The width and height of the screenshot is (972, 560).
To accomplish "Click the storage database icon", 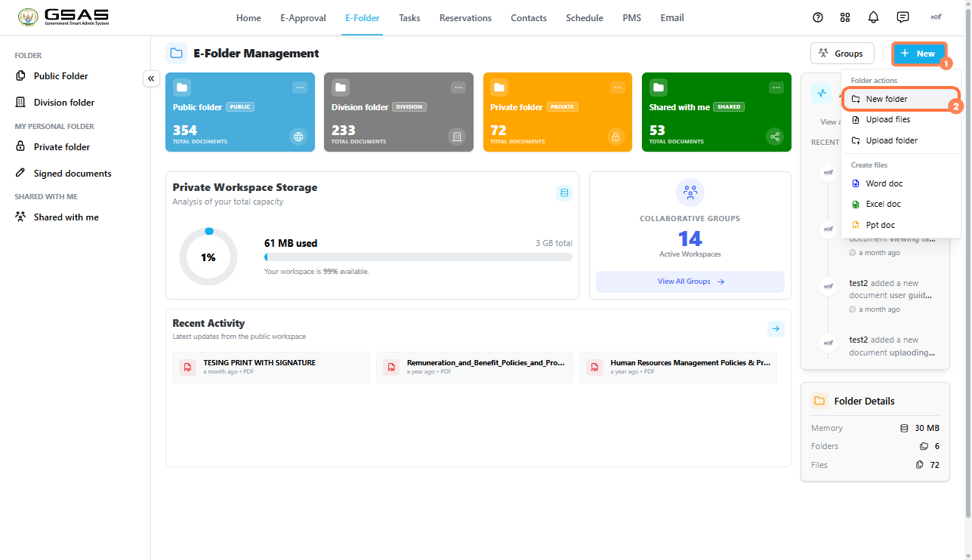I will click(x=564, y=193).
